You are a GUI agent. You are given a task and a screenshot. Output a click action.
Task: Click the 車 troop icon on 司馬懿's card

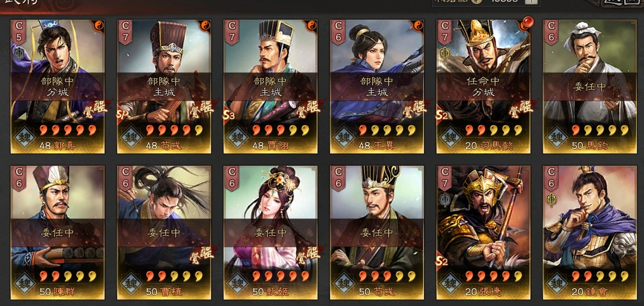pyautogui.click(x=444, y=53)
